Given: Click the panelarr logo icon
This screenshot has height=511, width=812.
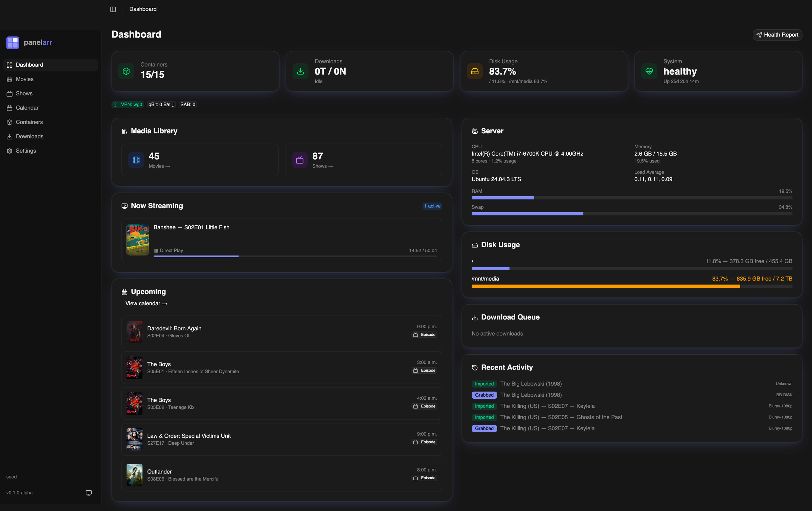Looking at the screenshot, I should coord(13,42).
